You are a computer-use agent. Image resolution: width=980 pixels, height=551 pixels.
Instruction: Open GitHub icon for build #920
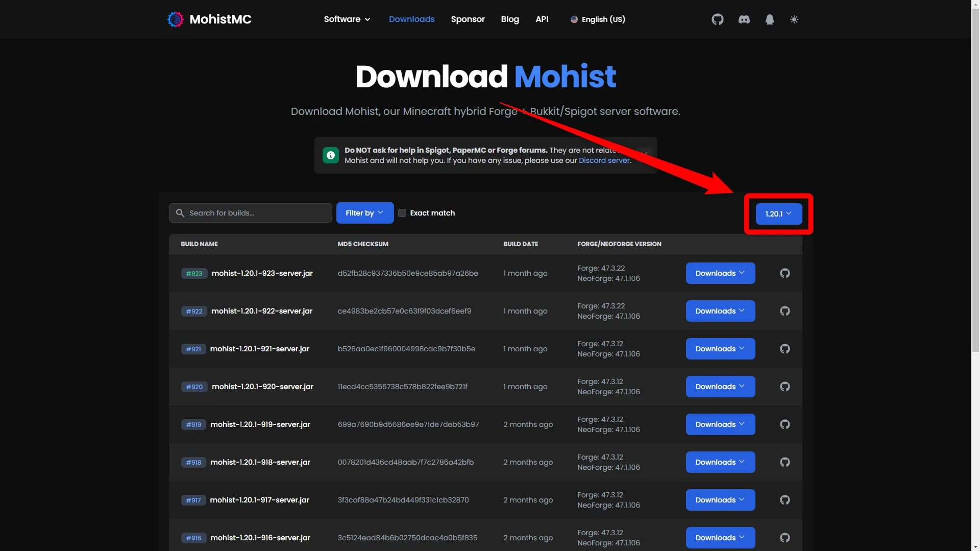click(x=785, y=387)
